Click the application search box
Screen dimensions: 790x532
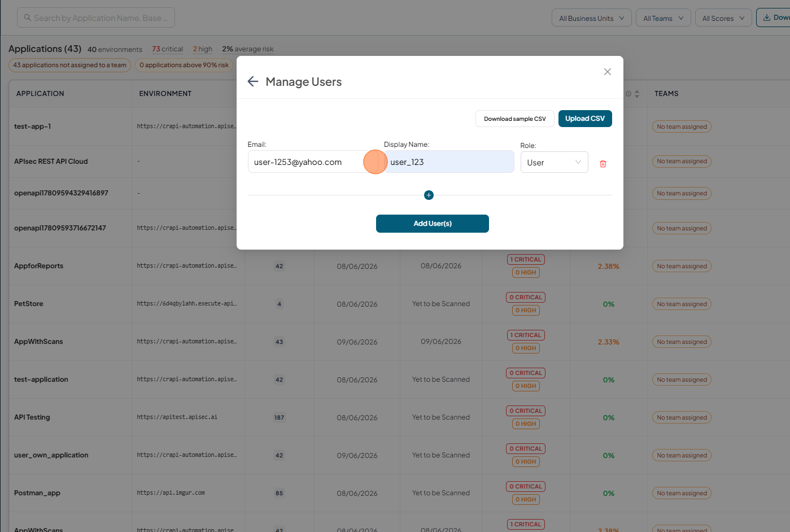click(96, 18)
